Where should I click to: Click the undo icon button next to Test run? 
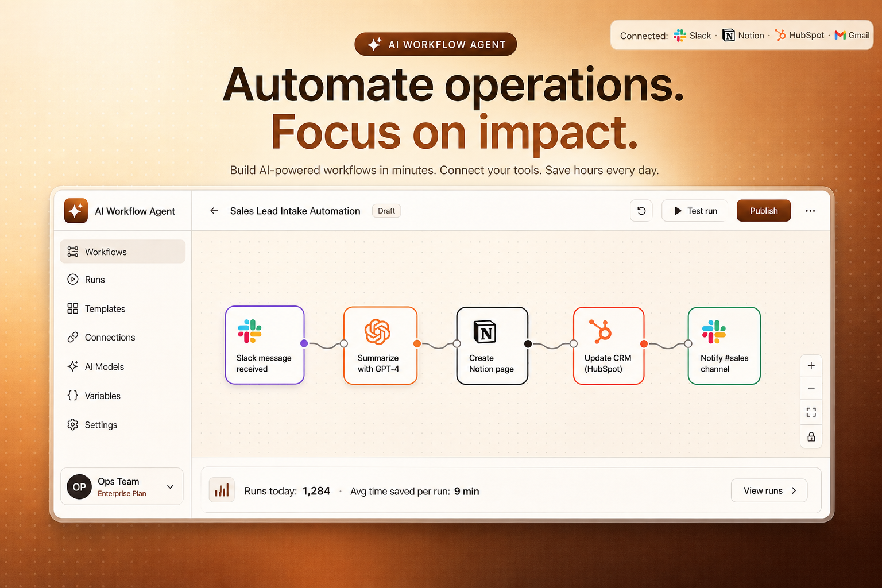pyautogui.click(x=641, y=211)
